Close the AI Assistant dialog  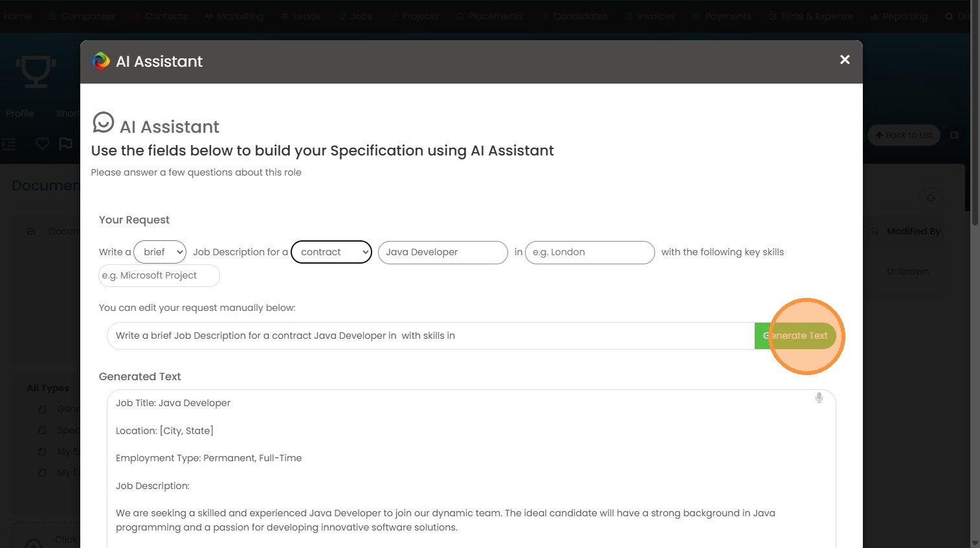(x=845, y=60)
